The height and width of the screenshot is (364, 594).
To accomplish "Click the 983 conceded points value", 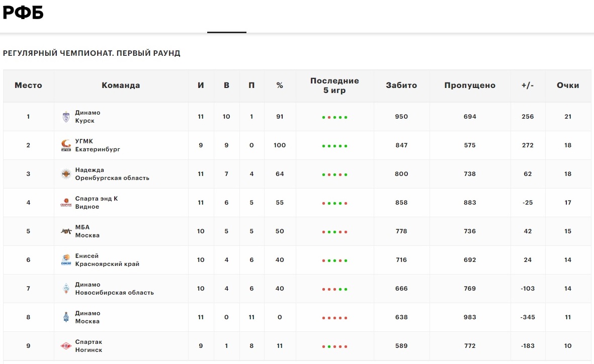I will (x=470, y=317).
